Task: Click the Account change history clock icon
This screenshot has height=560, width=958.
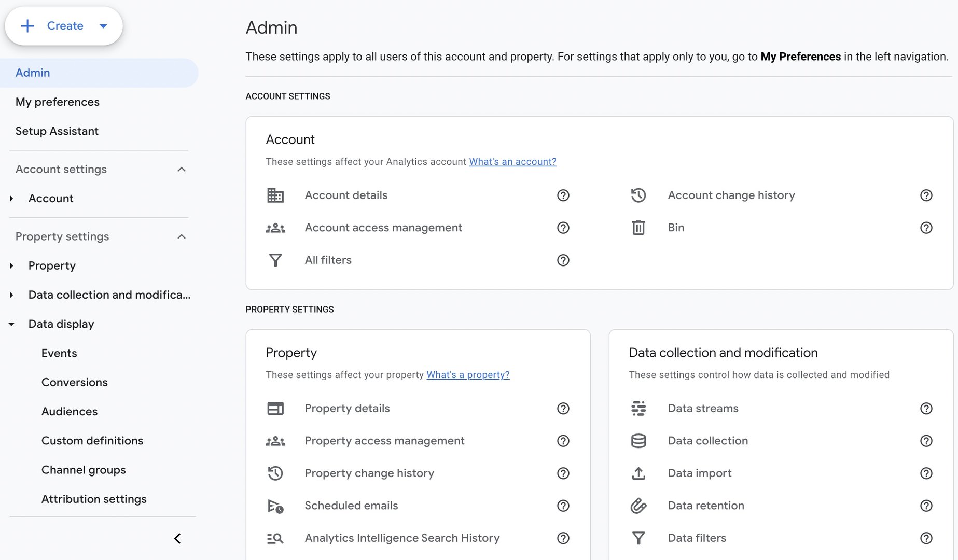Action: coord(638,195)
